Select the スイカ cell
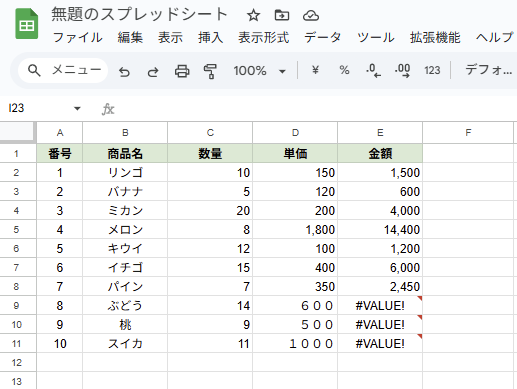 point(125,343)
